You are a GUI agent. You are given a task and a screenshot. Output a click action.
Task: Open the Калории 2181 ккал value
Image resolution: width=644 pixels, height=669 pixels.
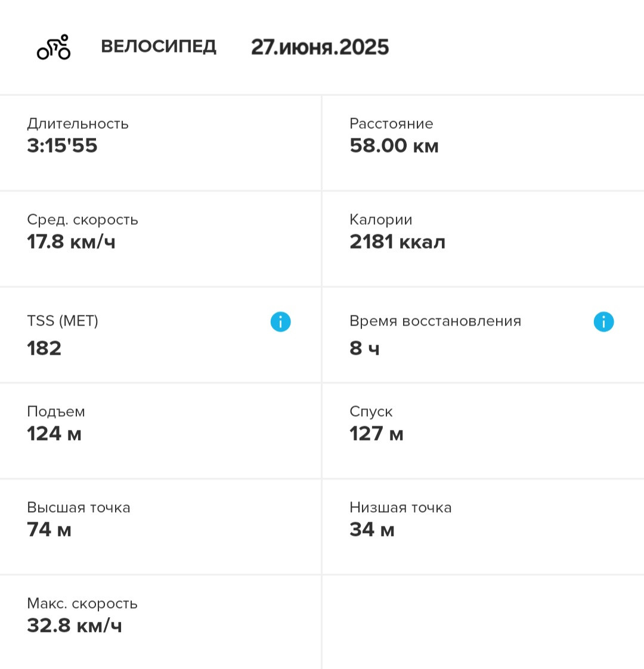pyautogui.click(x=397, y=242)
